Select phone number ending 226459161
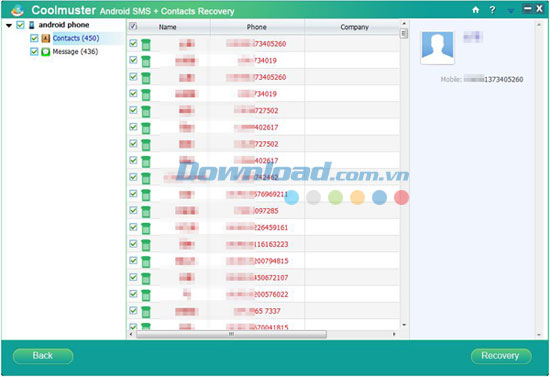550x377 pixels. coord(257,228)
